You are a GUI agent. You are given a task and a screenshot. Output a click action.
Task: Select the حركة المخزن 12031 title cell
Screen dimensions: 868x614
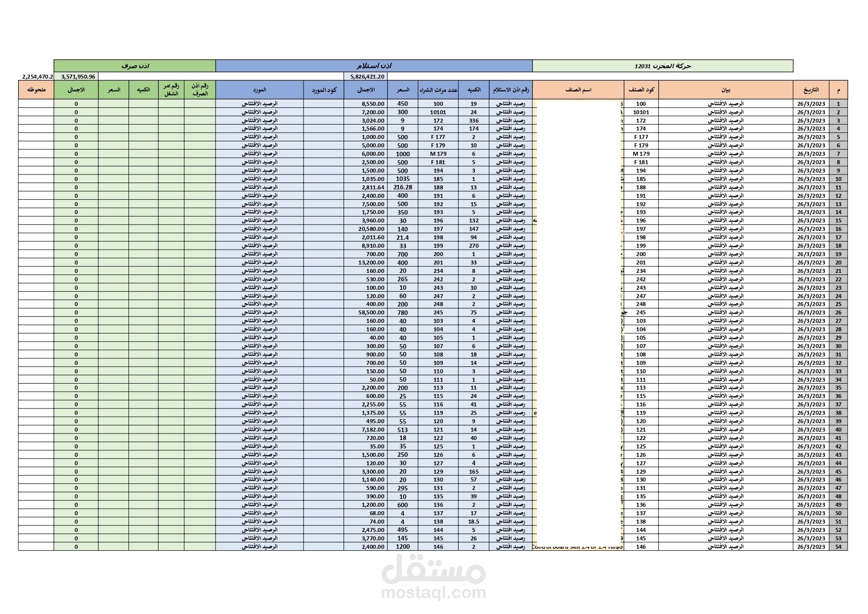tap(662, 66)
